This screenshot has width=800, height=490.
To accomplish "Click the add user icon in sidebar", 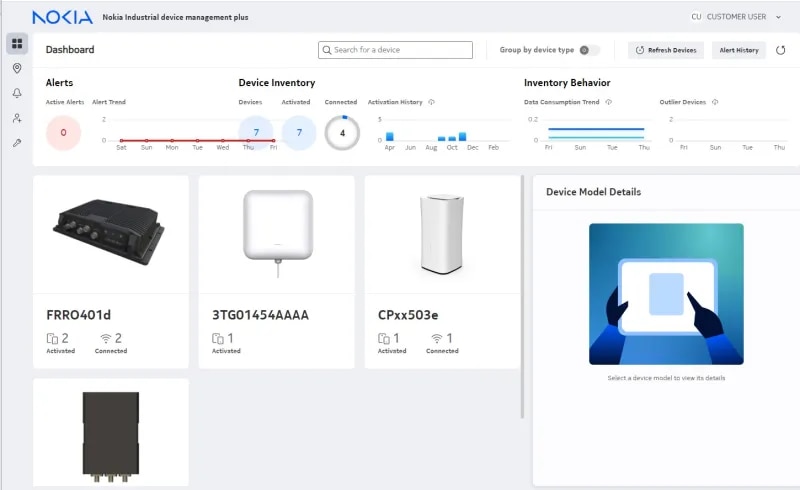I will 17,119.
